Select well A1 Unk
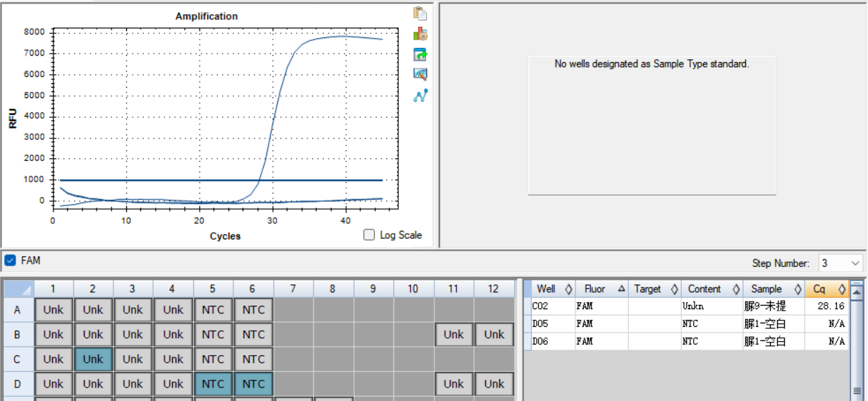 point(53,310)
